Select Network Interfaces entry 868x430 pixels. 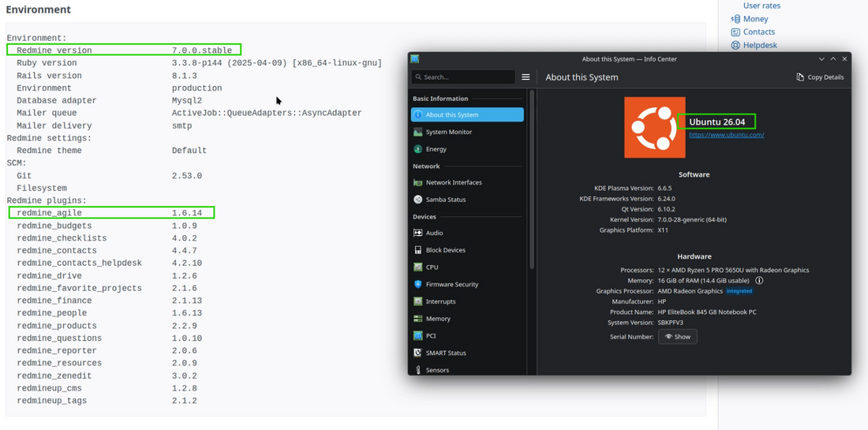click(467, 182)
